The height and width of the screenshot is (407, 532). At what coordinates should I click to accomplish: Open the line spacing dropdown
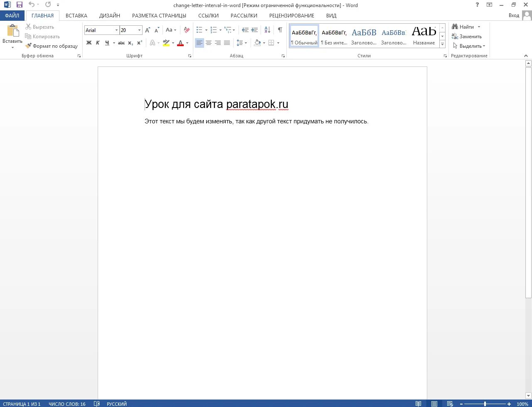[x=241, y=43]
